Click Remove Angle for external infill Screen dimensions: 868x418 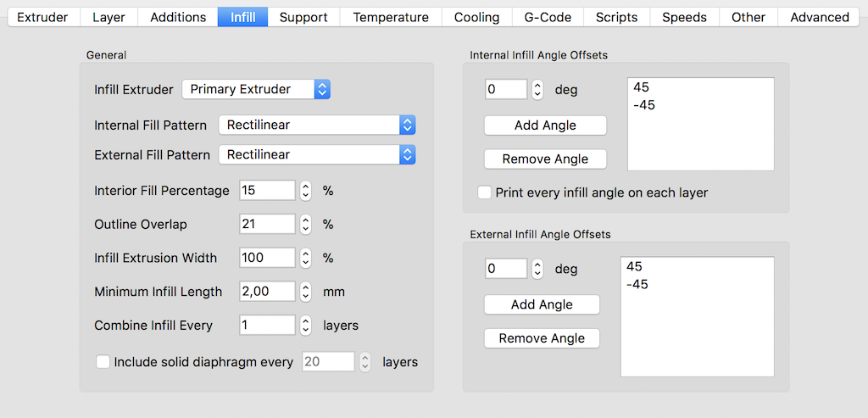point(542,338)
